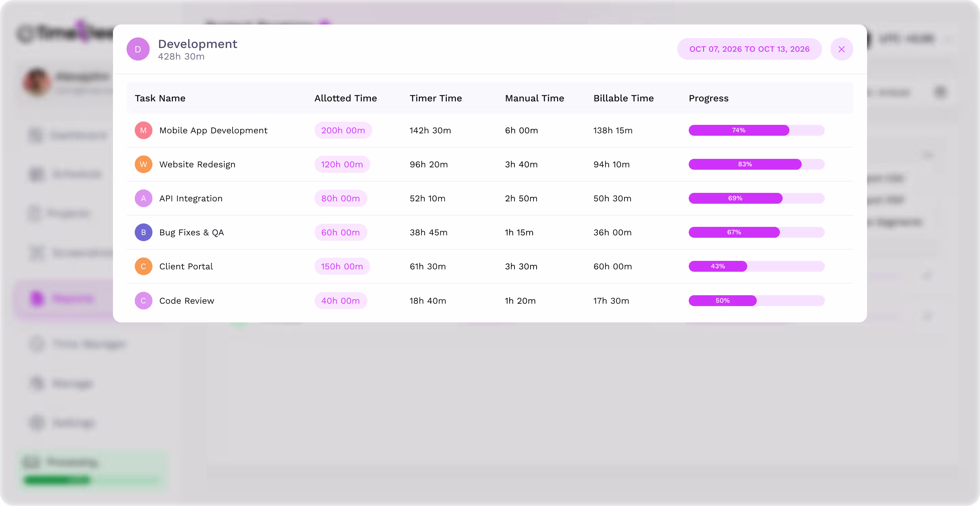Click the Bug Fixes & QA task name

(191, 232)
